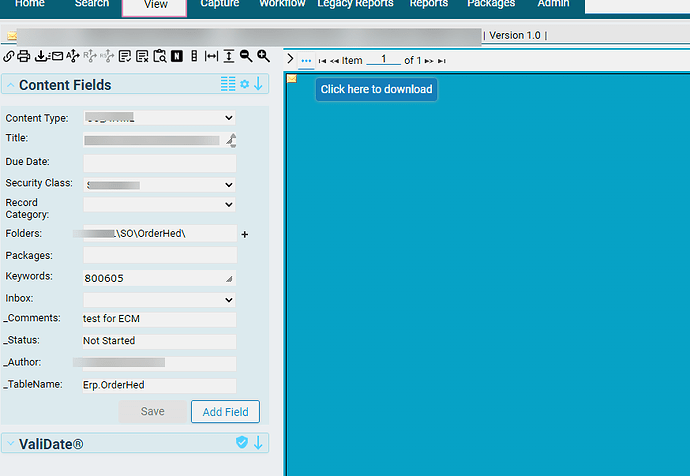Click the clipboard search icon

pos(160,56)
